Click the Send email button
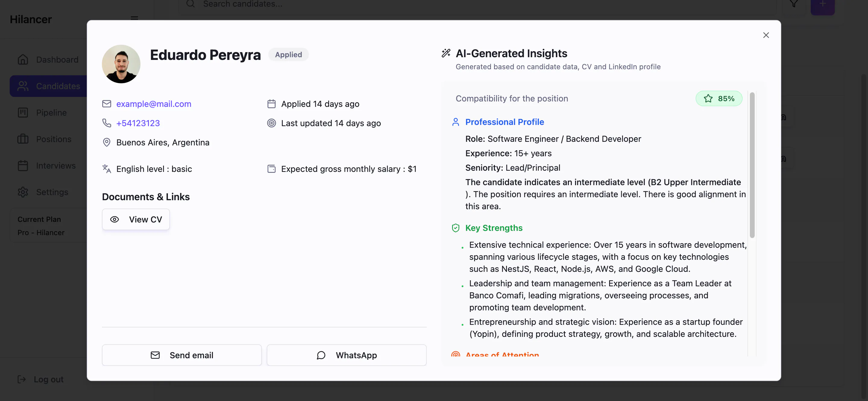Screen dimensions: 868x401 [182, 355]
